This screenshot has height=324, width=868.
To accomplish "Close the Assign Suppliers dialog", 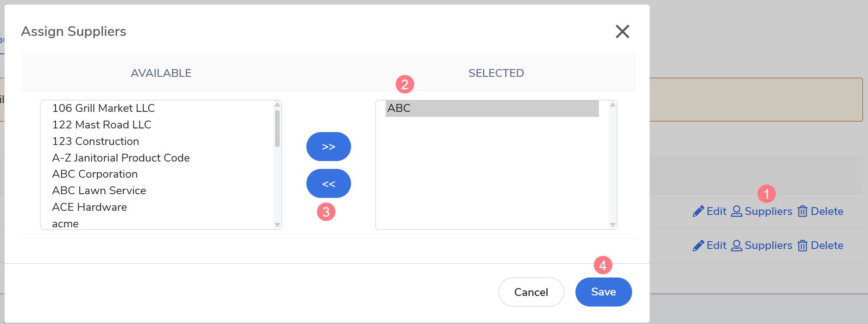I will click(x=622, y=31).
